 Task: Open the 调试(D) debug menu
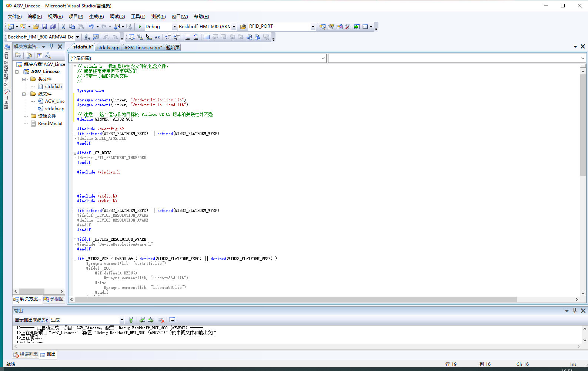coord(117,17)
